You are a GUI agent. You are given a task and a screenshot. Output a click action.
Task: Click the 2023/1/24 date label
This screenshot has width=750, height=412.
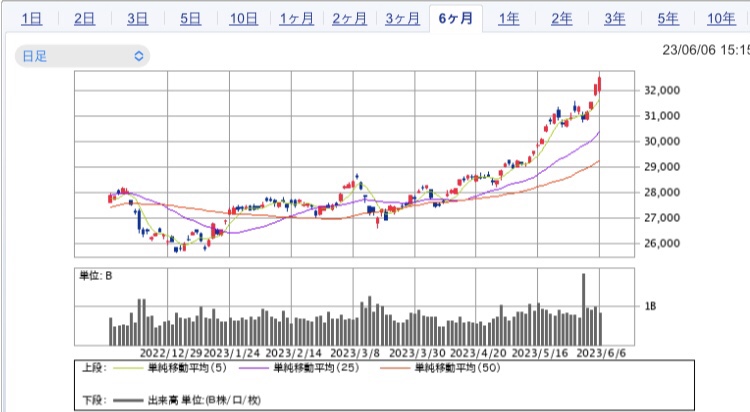click(x=232, y=353)
